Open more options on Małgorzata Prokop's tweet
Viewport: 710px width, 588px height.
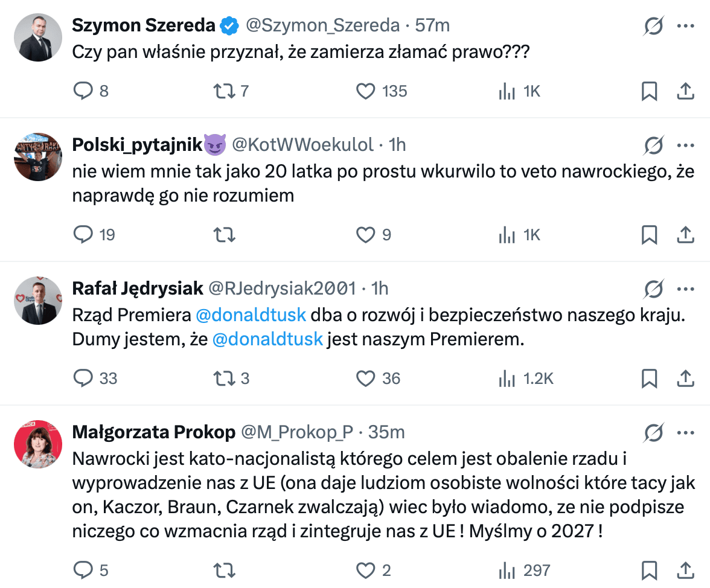(685, 432)
